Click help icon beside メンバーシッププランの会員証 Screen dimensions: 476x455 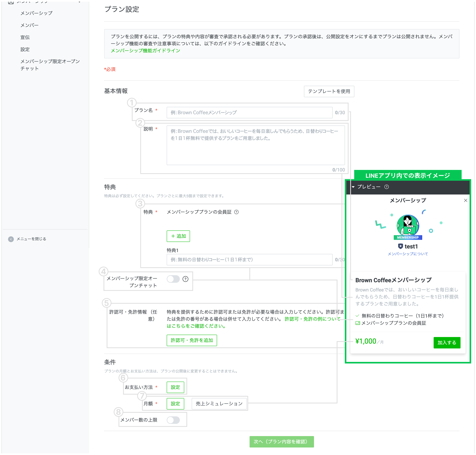(x=236, y=212)
